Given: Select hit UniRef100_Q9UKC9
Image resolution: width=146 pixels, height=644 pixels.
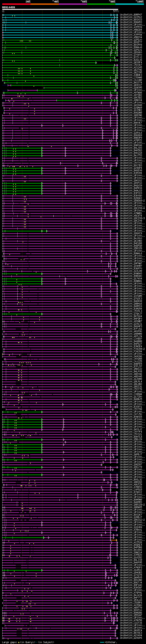Looking at the screenshot, I should point(131,233).
